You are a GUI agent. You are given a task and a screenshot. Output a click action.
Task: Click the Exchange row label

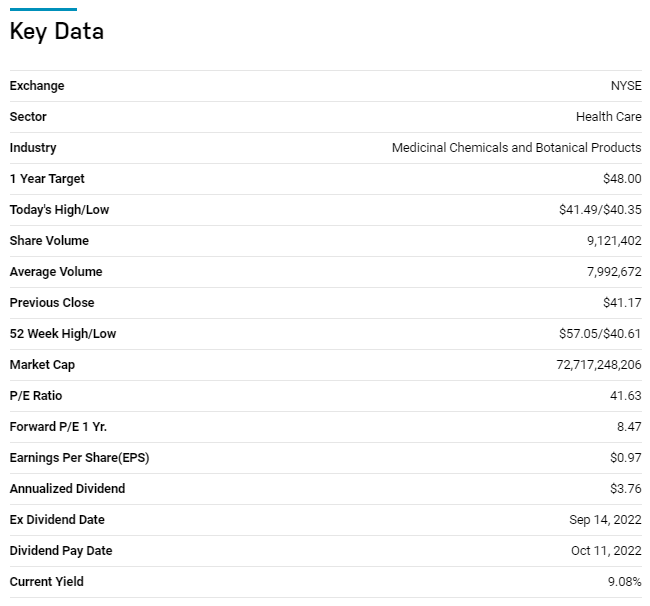tap(37, 86)
